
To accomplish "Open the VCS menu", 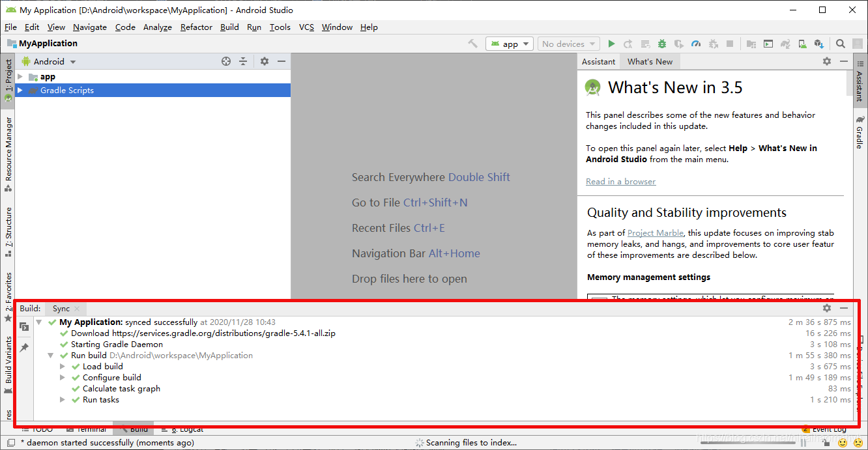I will point(306,27).
